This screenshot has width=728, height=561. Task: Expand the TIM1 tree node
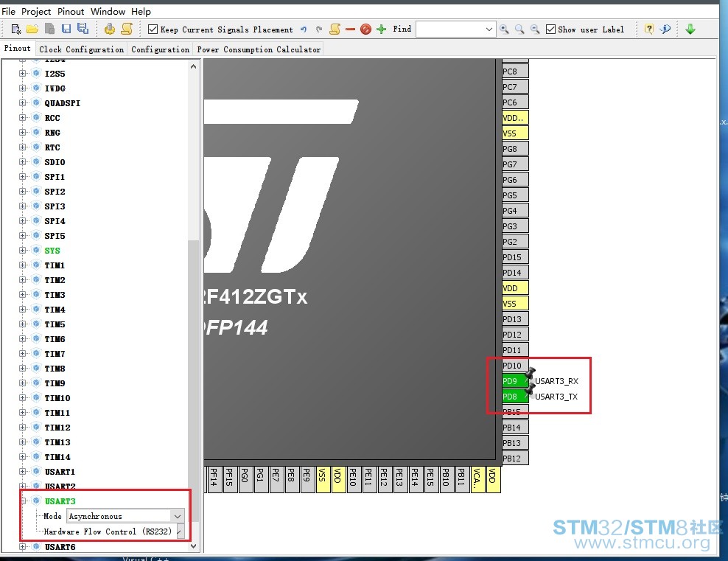point(22,265)
